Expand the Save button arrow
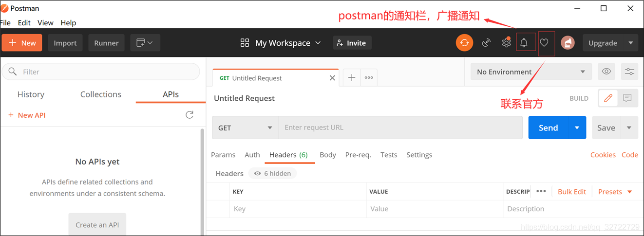Image resolution: width=644 pixels, height=236 pixels. [x=629, y=127]
